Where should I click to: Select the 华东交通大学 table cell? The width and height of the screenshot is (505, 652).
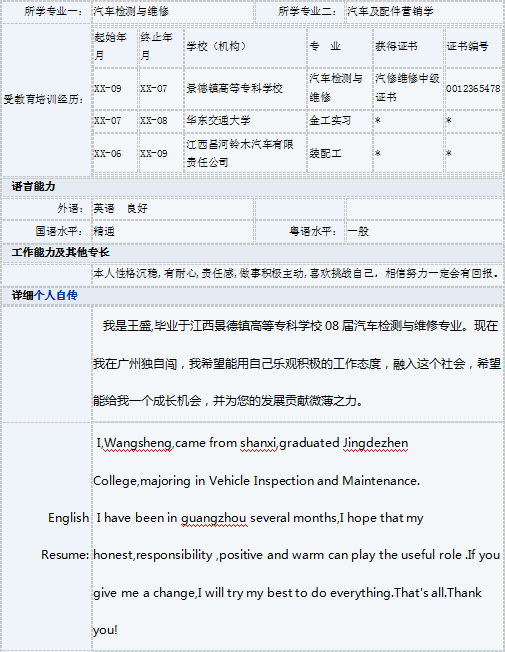tap(245, 121)
